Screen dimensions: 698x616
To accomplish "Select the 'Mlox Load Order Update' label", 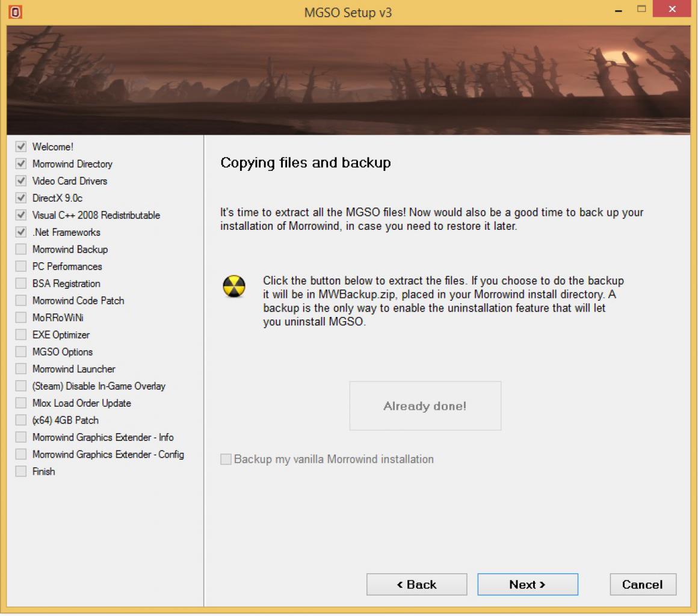I will [x=82, y=403].
